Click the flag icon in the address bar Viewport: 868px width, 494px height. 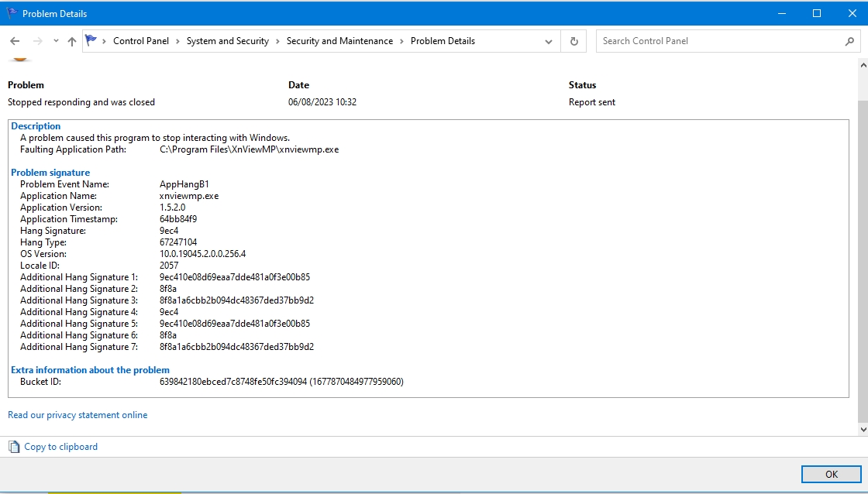91,41
